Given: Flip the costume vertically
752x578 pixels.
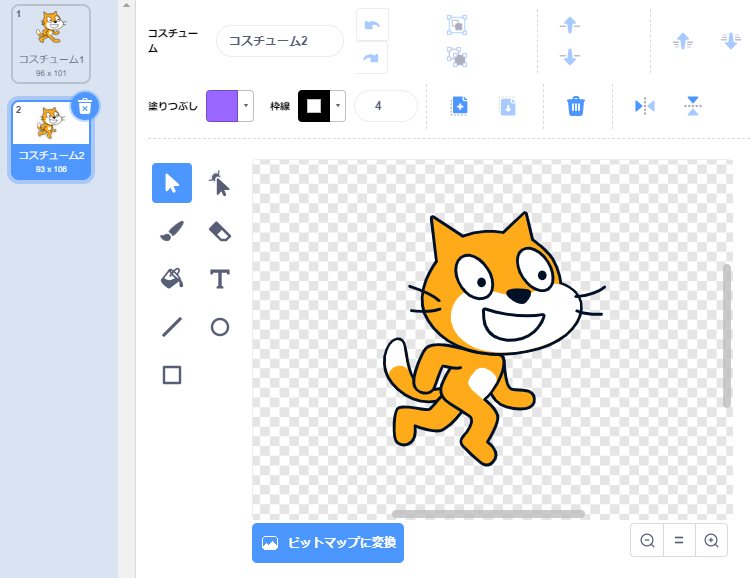Looking at the screenshot, I should (x=693, y=106).
